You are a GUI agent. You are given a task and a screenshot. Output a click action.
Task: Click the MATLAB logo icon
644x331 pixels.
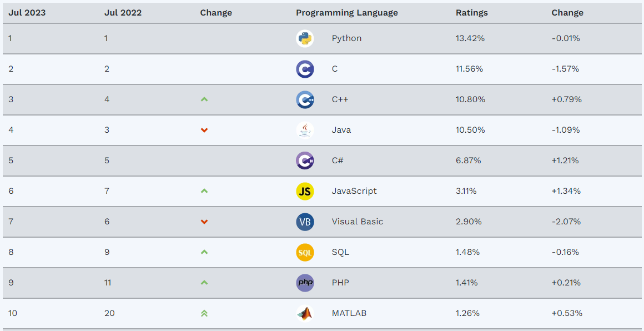pyautogui.click(x=305, y=313)
